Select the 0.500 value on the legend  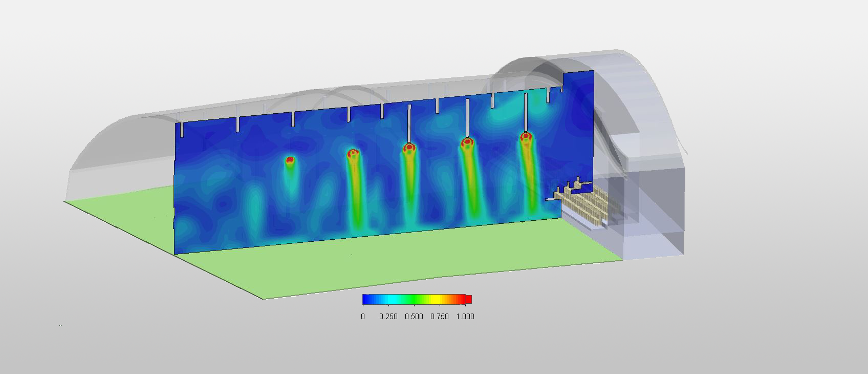coord(414,317)
